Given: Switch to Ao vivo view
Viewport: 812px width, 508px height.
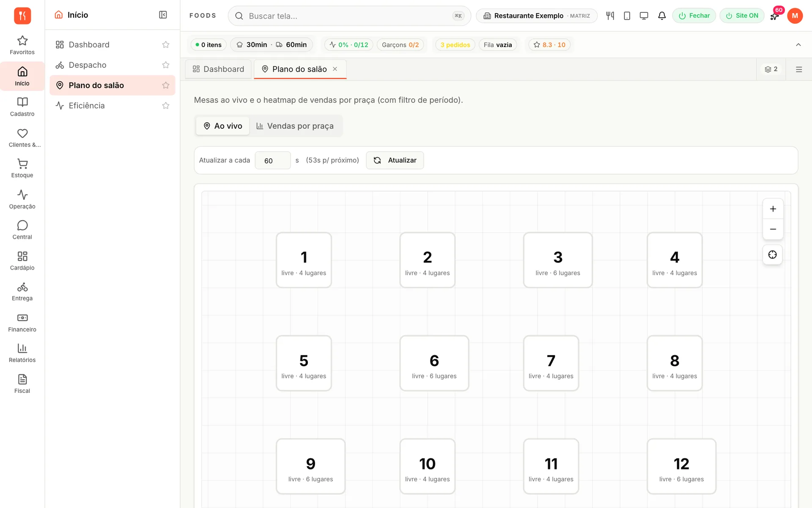Looking at the screenshot, I should click(x=222, y=126).
